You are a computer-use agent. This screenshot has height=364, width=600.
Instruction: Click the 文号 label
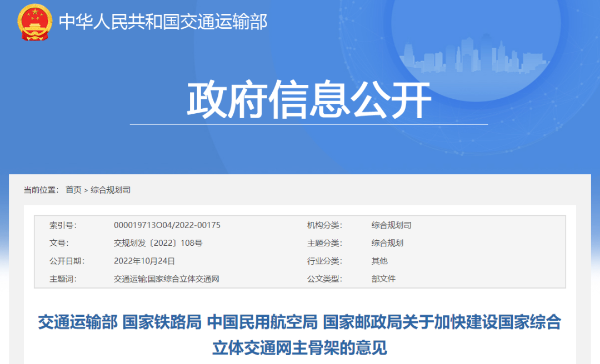59,243
